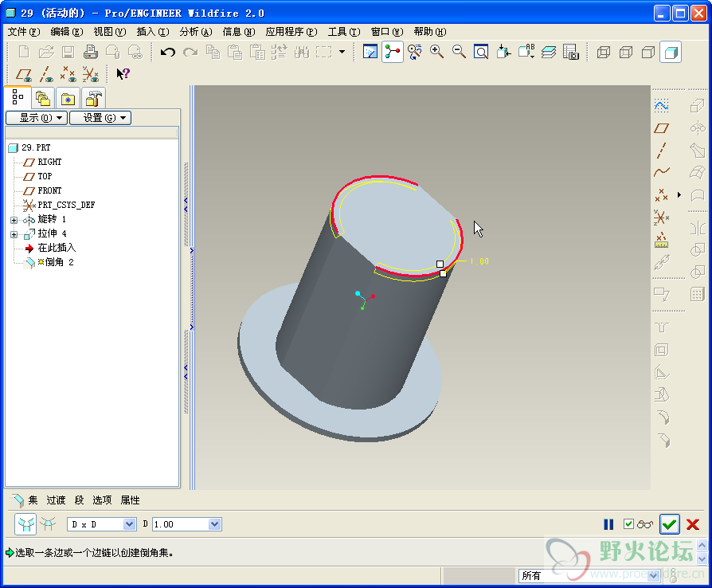Refit the model to the screen
712x588 pixels.
click(481, 53)
